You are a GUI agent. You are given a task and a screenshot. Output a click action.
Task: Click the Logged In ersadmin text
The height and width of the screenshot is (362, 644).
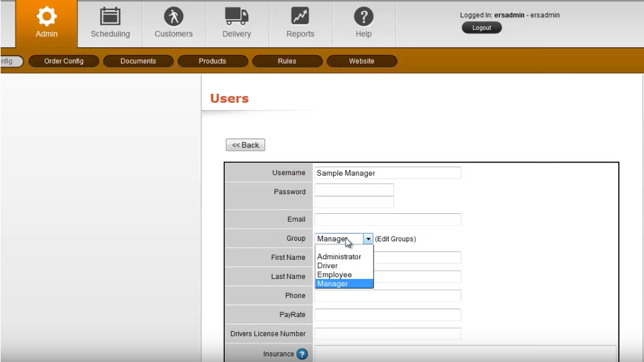[510, 15]
